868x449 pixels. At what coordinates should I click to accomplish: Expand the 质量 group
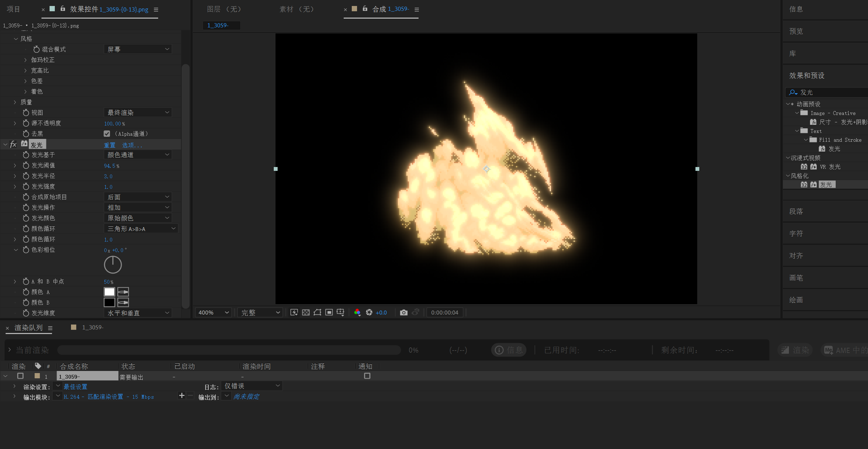tap(15, 102)
